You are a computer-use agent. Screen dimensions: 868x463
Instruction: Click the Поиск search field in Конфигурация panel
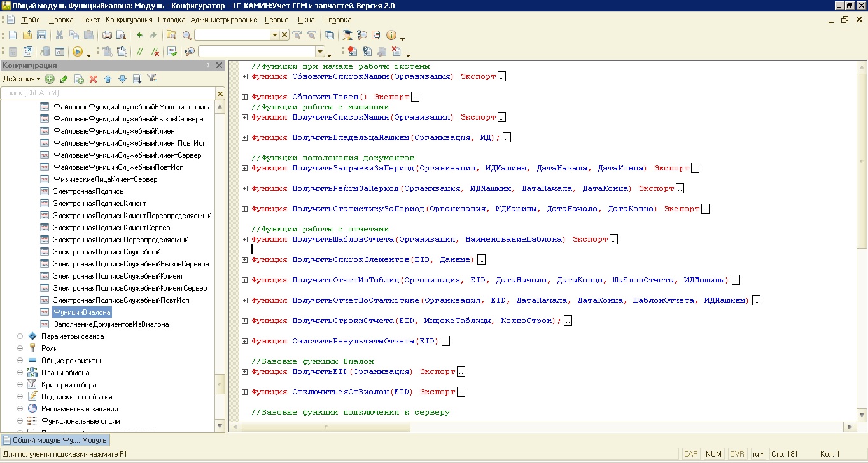point(107,93)
